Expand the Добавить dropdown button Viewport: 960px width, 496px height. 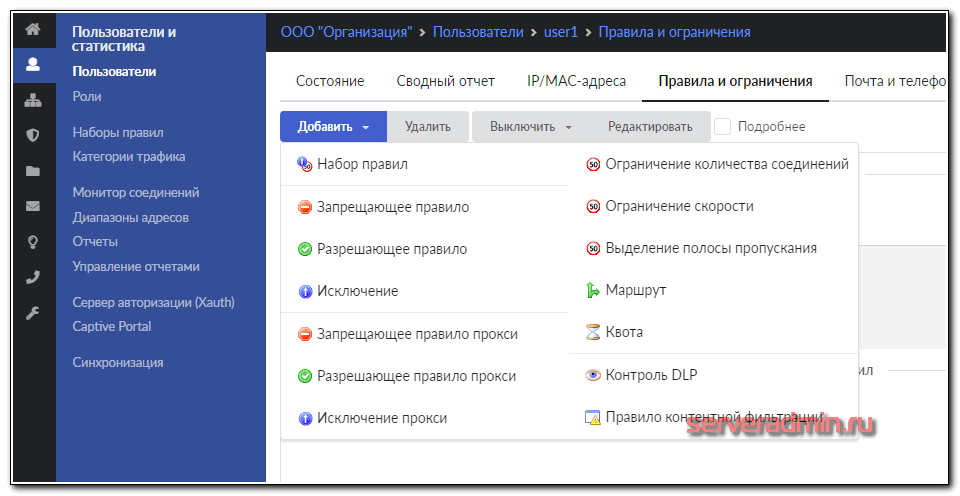(334, 127)
